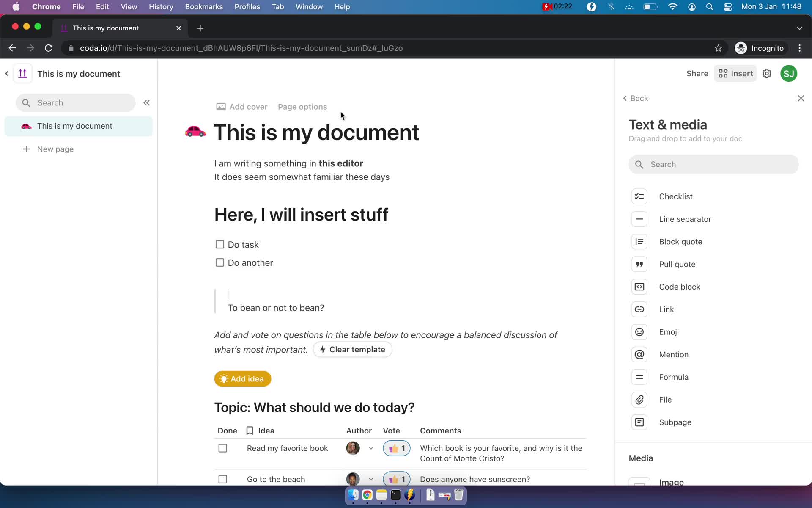Expand the Author dropdown for book row
812x508 pixels.
pyautogui.click(x=370, y=448)
